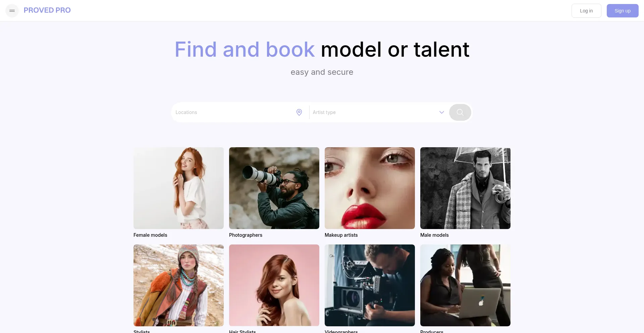Click the magnifier search button
Screen dimensions: 644x333
[460, 112]
